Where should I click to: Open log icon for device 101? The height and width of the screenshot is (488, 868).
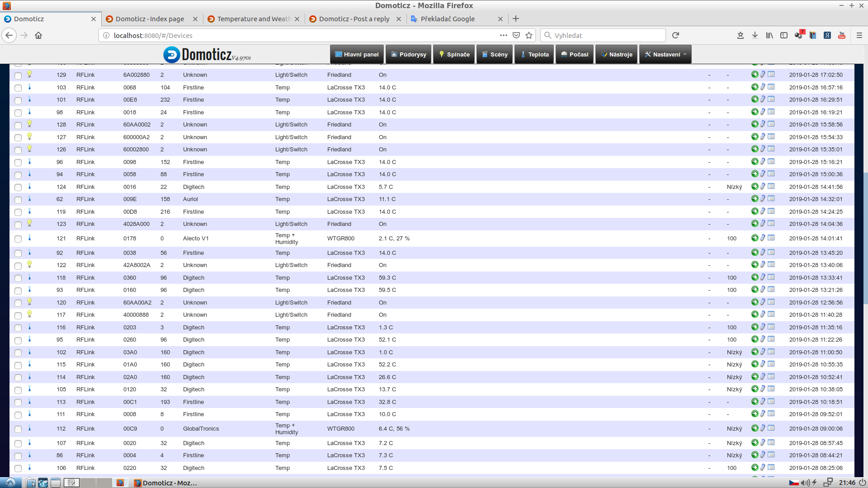[771, 99]
